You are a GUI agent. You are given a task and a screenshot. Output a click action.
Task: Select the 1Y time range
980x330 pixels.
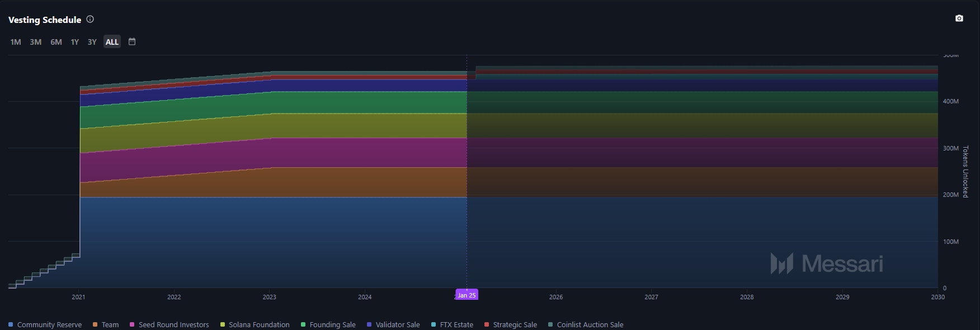(75, 42)
